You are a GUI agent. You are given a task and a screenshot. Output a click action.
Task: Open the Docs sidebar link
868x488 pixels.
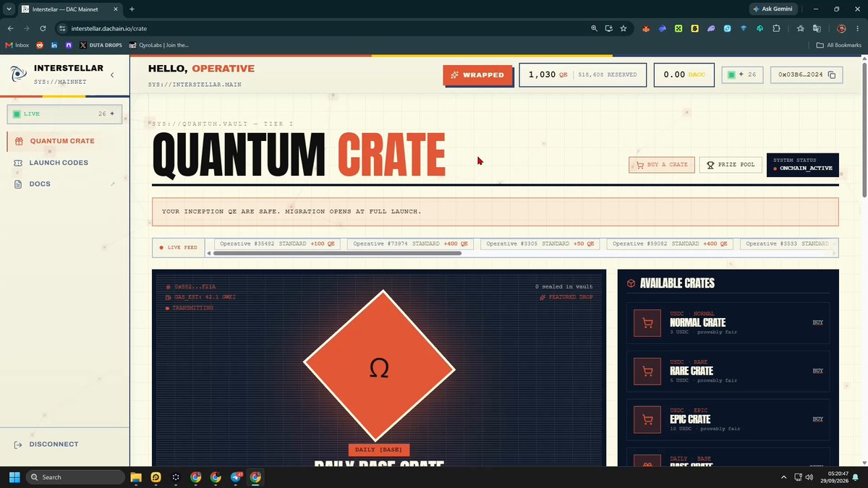(x=40, y=184)
